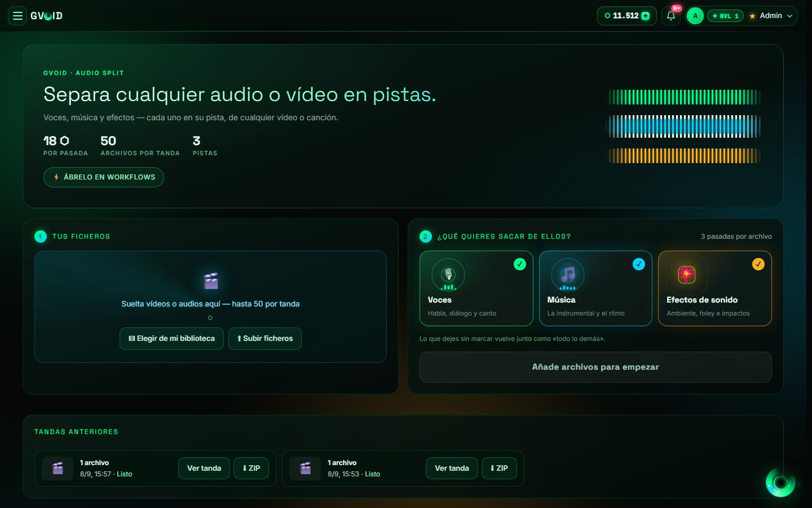Image resolution: width=812 pixels, height=508 pixels.
Task: Click the green waveform track
Action: [x=684, y=97]
